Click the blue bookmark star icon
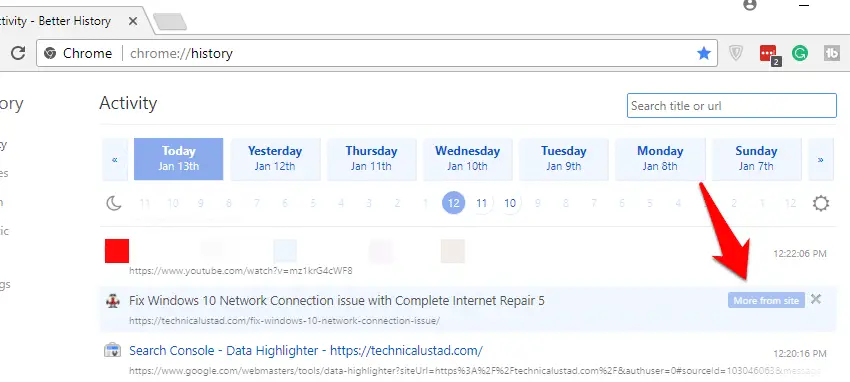Image resolution: width=850 pixels, height=382 pixels. pos(704,53)
